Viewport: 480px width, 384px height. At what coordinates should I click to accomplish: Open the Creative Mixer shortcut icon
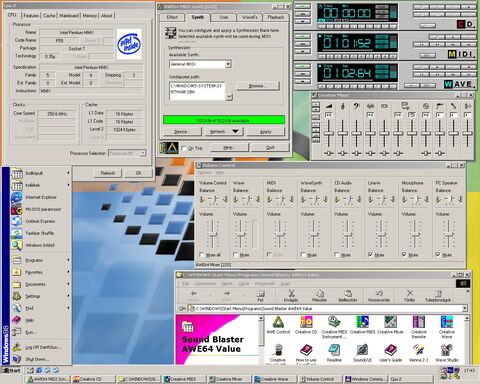click(390, 322)
